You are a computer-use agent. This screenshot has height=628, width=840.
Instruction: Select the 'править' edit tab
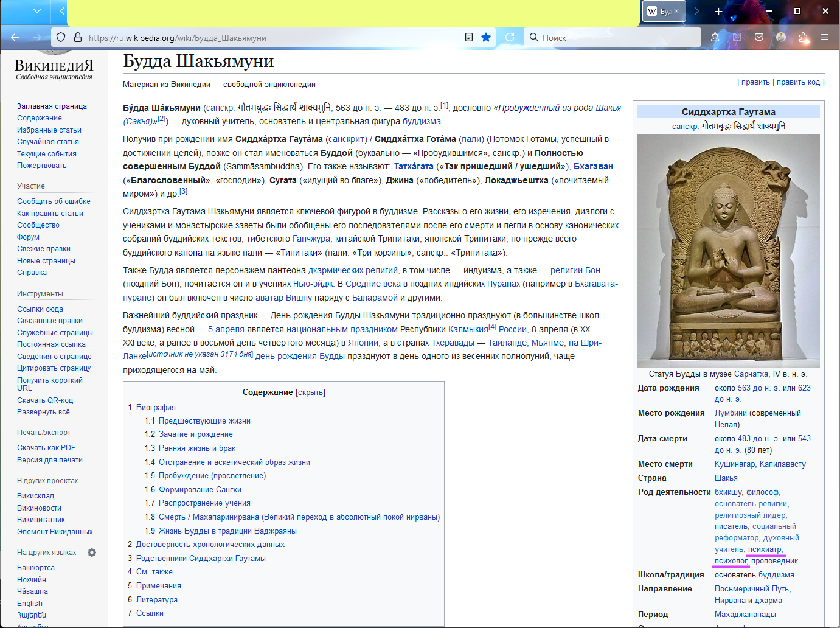[755, 82]
